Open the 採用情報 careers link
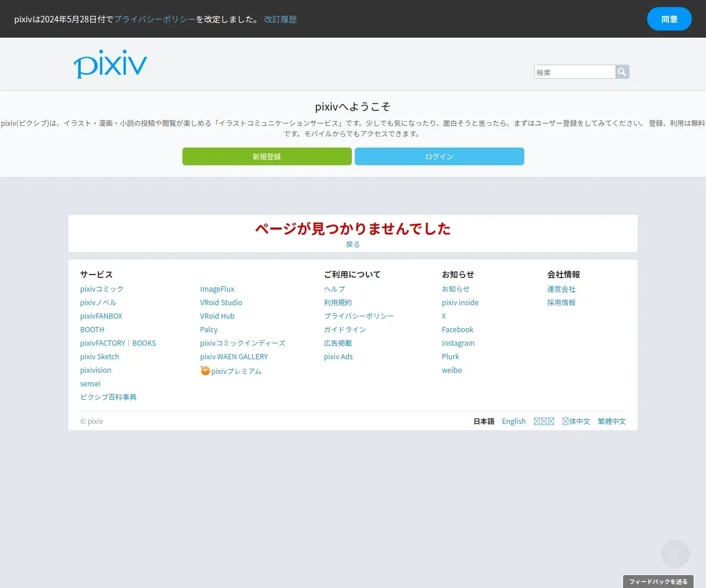The height and width of the screenshot is (588, 706). 561,302
